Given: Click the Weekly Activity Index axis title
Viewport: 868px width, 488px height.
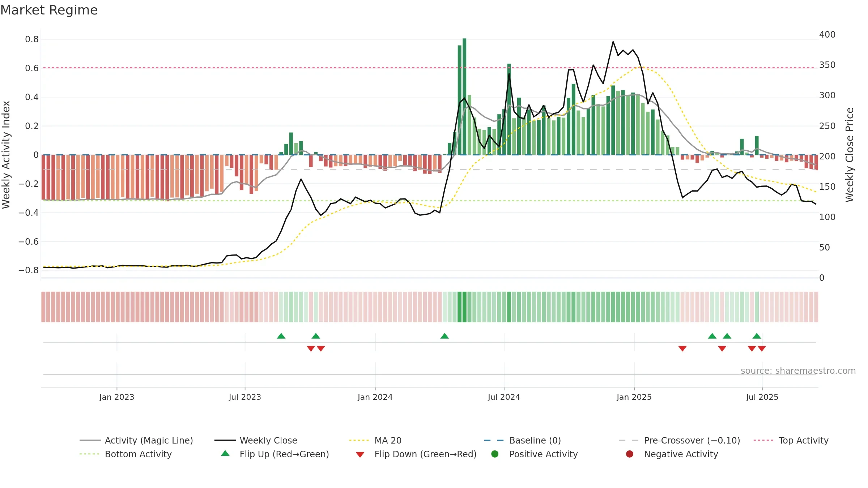Looking at the screenshot, I should point(6,155).
